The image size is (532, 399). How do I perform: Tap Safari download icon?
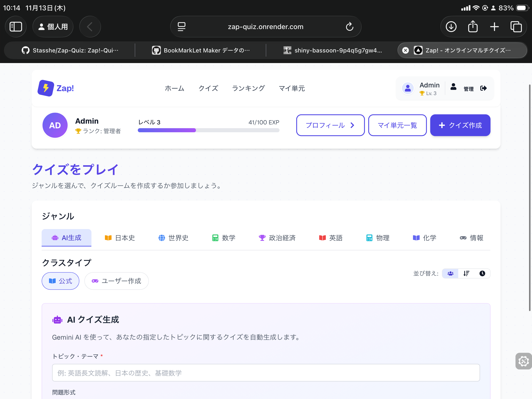click(451, 27)
